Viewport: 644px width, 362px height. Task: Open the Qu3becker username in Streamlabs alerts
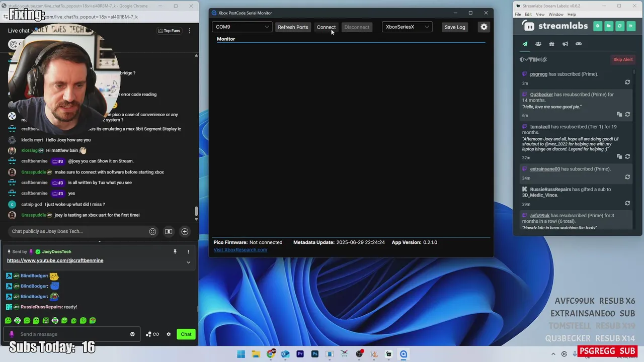(x=541, y=95)
